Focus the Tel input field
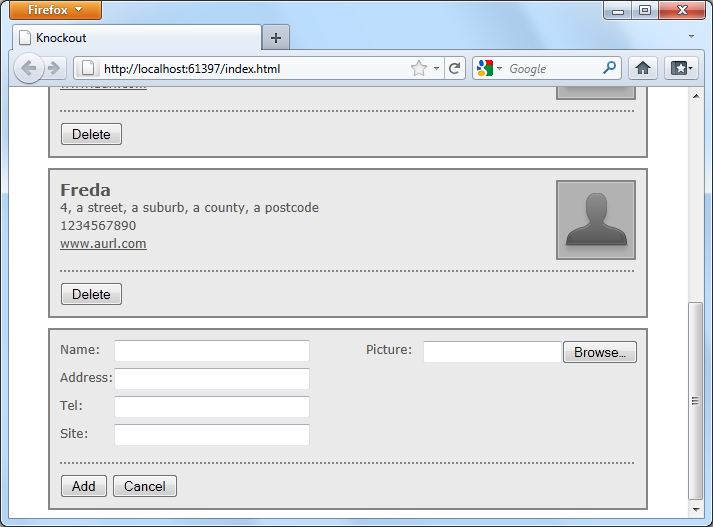713x527 pixels. pos(212,407)
